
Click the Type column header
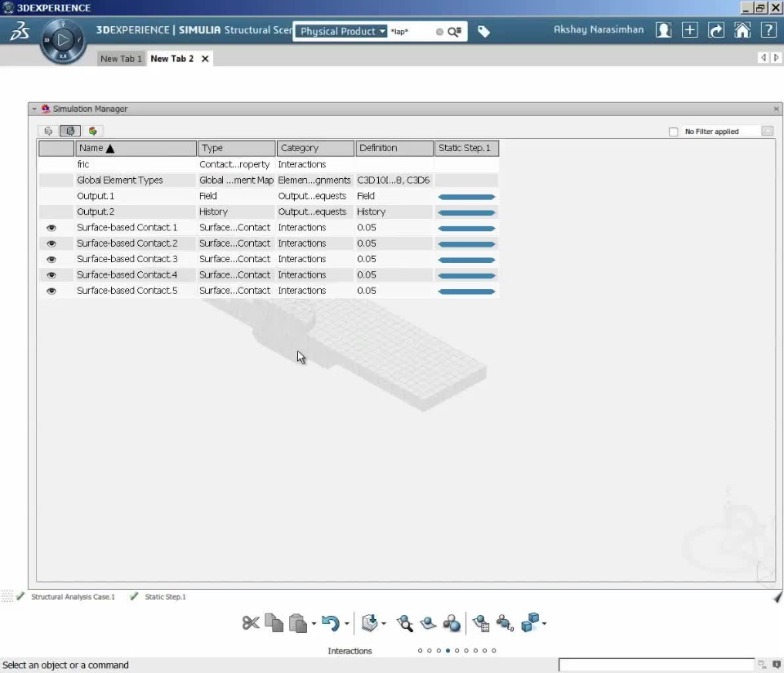(237, 148)
